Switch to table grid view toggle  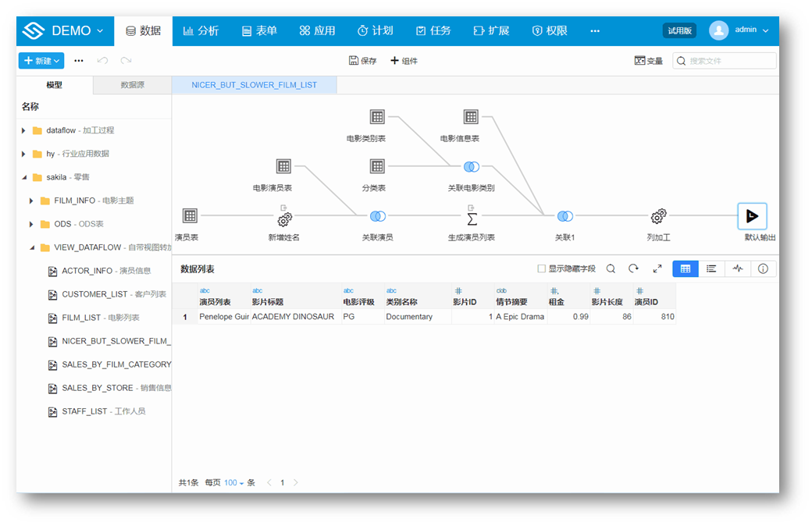[686, 268]
